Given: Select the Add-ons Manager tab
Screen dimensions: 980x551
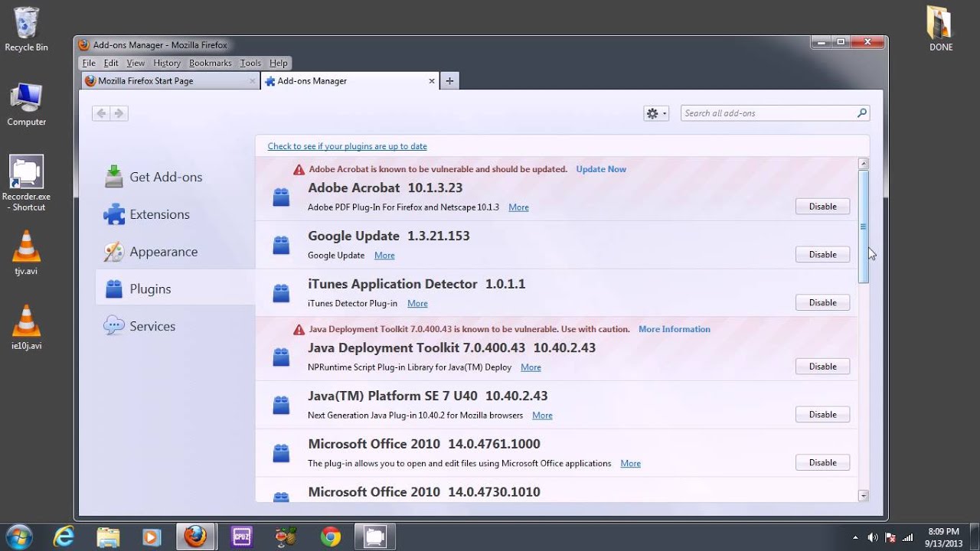Looking at the screenshot, I should (x=350, y=80).
